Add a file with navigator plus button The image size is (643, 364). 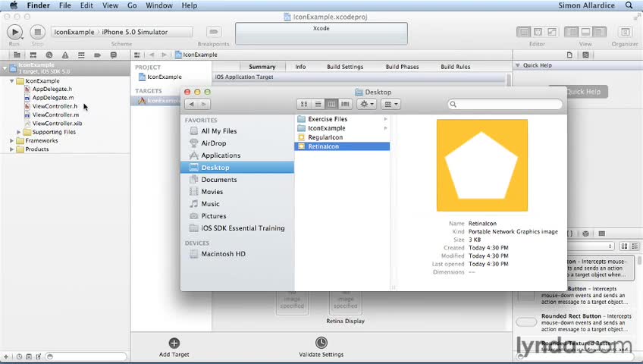(x=6, y=356)
